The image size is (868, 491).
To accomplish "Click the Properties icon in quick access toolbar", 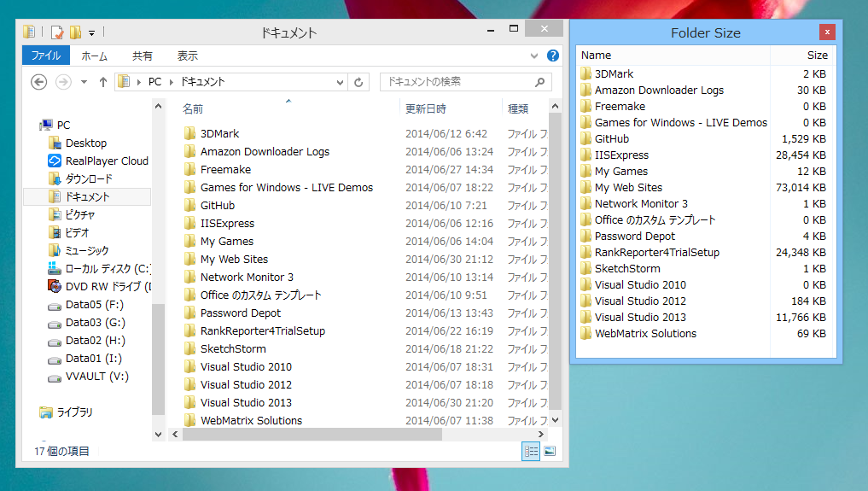I will click(x=57, y=32).
